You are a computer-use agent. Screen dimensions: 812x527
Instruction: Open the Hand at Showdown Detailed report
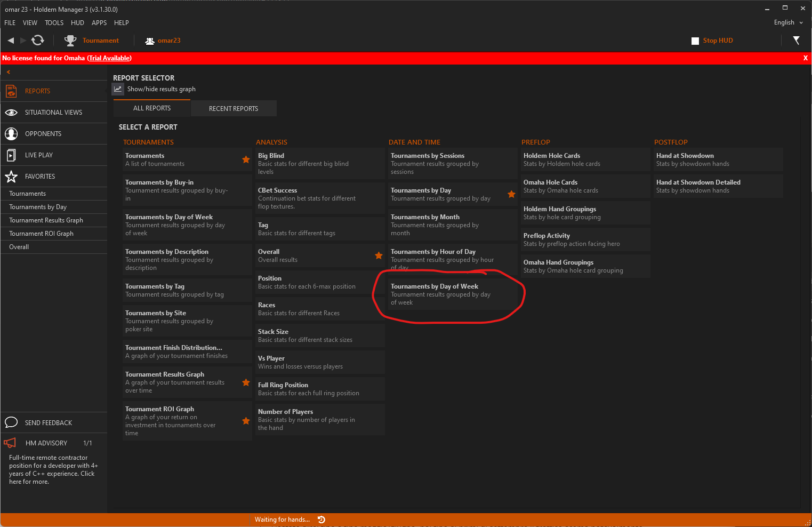[x=718, y=186]
